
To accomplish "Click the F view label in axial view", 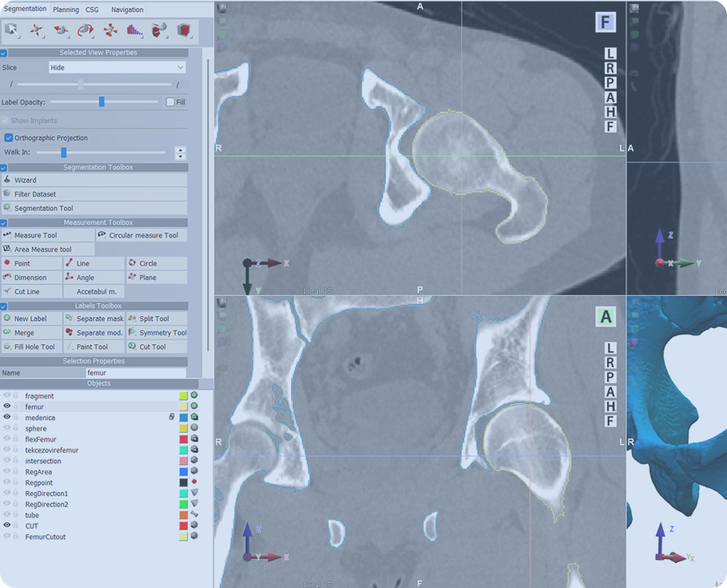I will tap(605, 22).
